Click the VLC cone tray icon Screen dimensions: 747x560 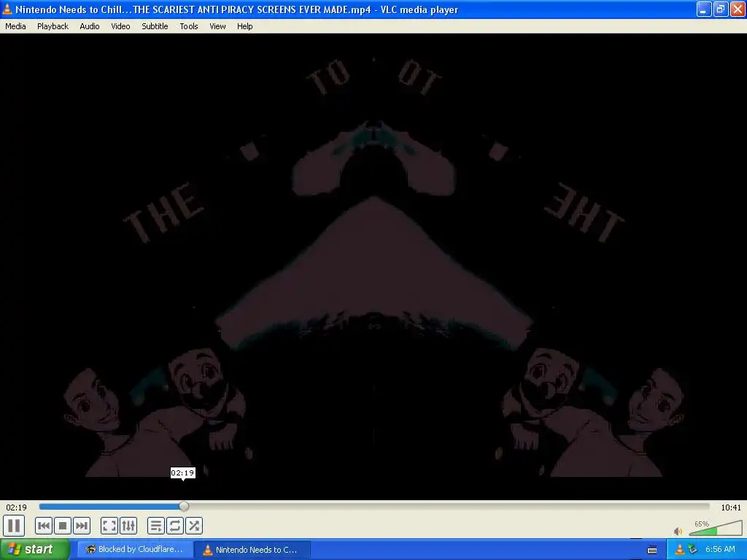(x=679, y=550)
